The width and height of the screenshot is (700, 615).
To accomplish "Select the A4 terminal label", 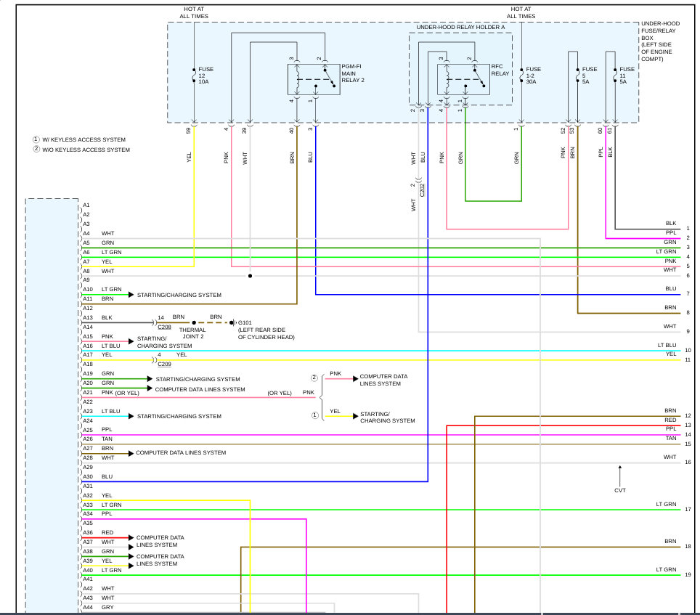I will [x=86, y=233].
